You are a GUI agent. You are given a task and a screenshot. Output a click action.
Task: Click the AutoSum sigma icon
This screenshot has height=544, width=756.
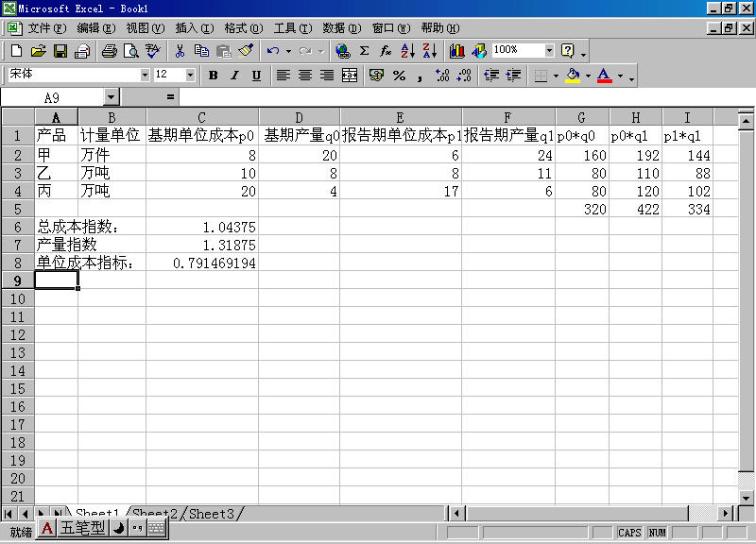pos(364,50)
